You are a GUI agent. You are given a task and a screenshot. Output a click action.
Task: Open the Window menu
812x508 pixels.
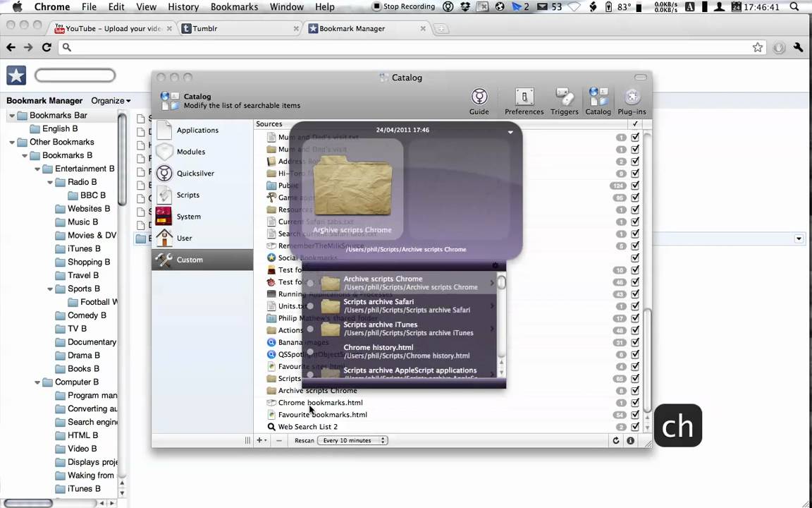click(286, 7)
